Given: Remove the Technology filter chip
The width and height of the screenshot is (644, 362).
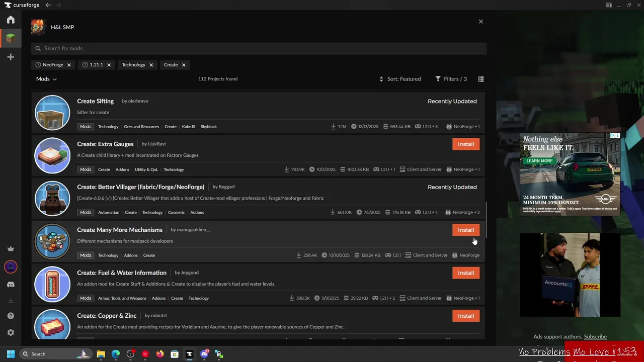Looking at the screenshot, I should (151, 65).
